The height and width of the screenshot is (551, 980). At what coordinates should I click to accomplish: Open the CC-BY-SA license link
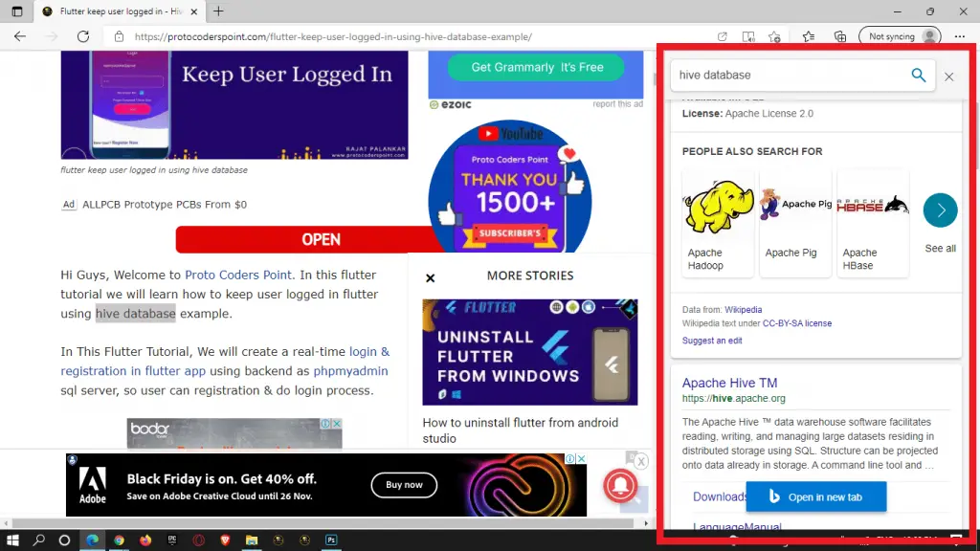tap(797, 323)
